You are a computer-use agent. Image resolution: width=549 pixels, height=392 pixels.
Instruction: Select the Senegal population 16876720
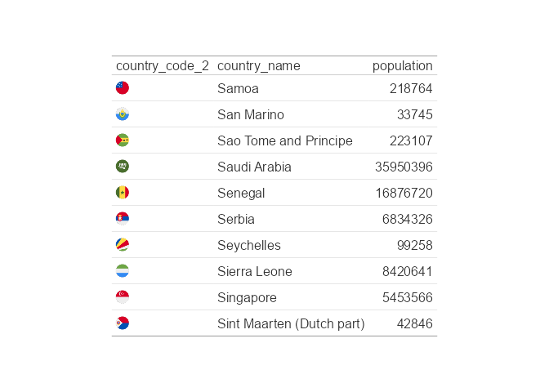[404, 194]
